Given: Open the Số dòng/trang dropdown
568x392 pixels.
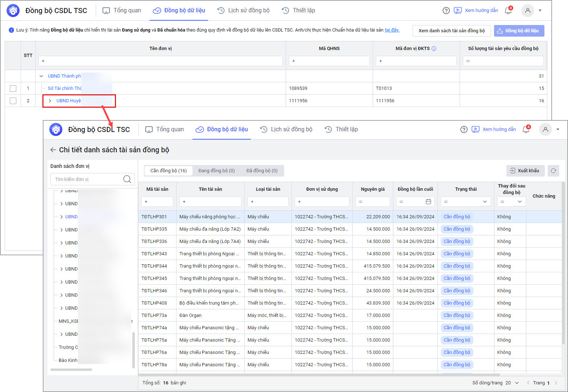Looking at the screenshot, I should click(x=517, y=383).
